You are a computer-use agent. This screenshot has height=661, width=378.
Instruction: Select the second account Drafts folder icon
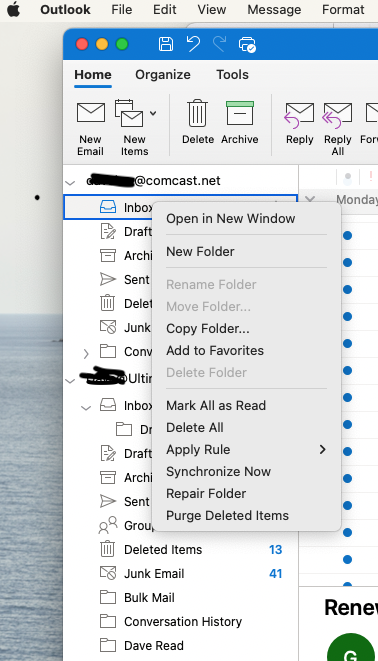(x=108, y=453)
